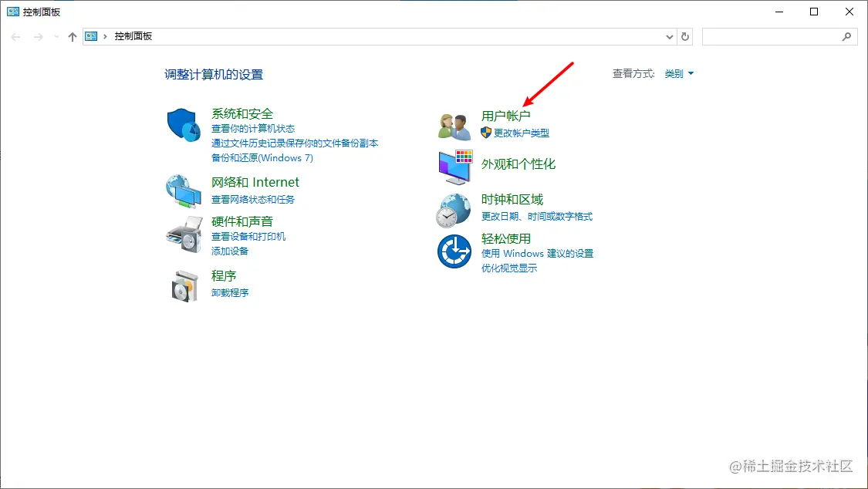Screen dimensions: 868x489
Task: Open 备份和还原(Windows 7) link
Action: [262, 157]
